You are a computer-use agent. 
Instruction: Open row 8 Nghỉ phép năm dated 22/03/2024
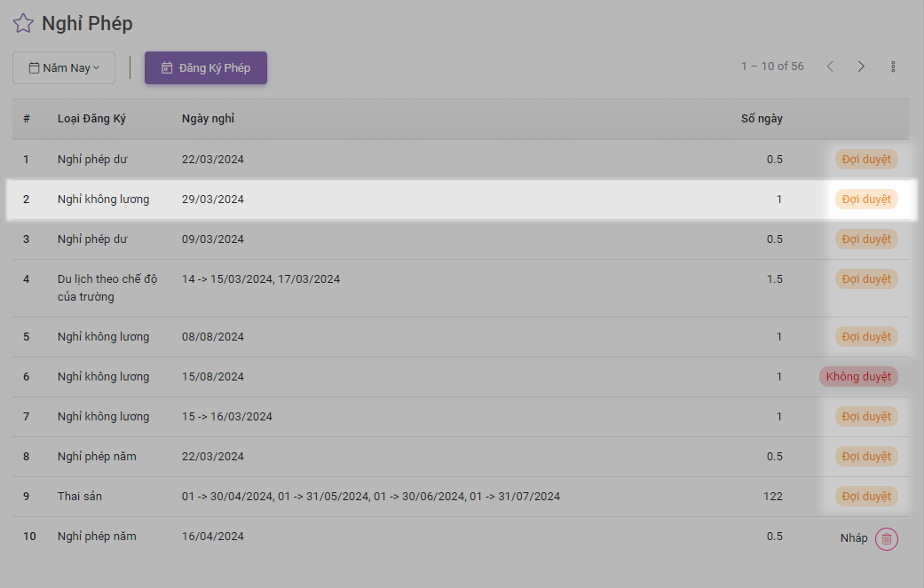[x=97, y=457]
